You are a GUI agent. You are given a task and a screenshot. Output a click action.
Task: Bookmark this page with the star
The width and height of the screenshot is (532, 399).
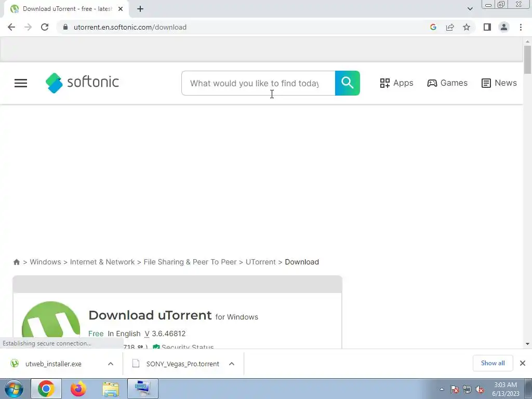click(467, 27)
